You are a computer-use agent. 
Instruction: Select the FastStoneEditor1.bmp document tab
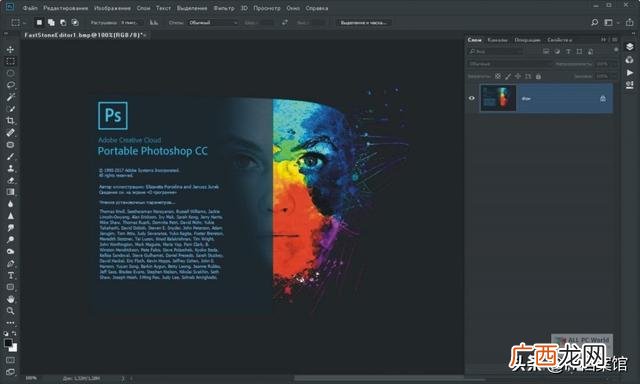click(85, 35)
